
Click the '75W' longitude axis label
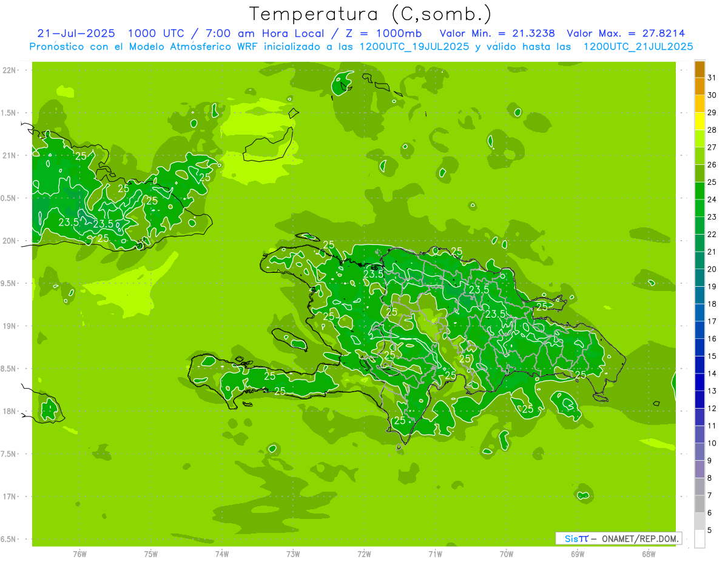tap(151, 554)
